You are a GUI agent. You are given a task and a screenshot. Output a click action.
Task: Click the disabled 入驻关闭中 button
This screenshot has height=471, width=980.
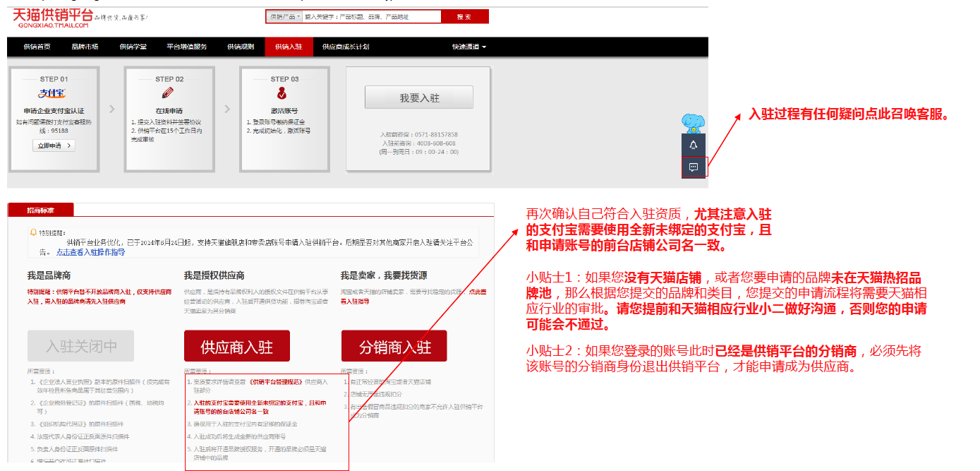[80, 347]
